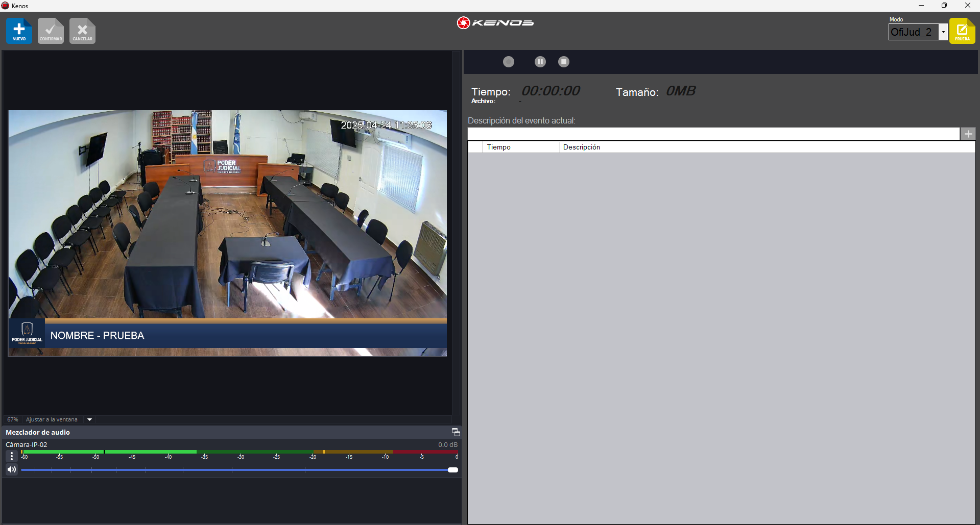This screenshot has height=525, width=980.
Task: Focus the event description text field
Action: coord(713,134)
